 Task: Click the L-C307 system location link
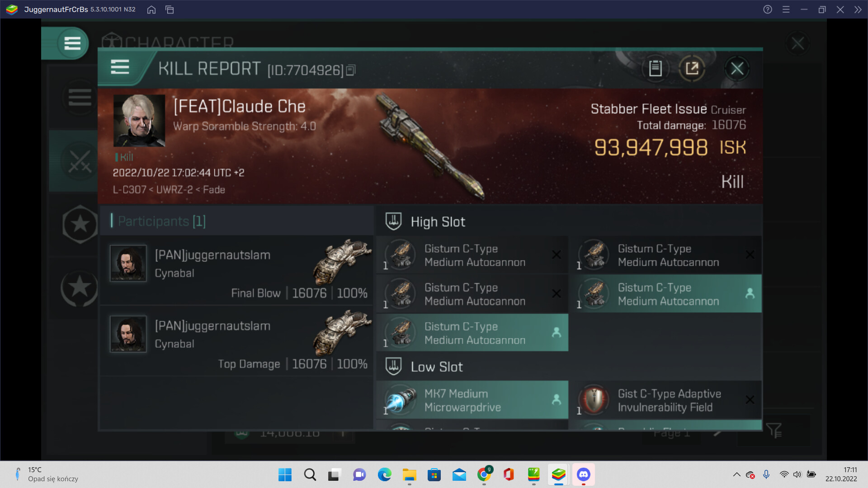[129, 190]
